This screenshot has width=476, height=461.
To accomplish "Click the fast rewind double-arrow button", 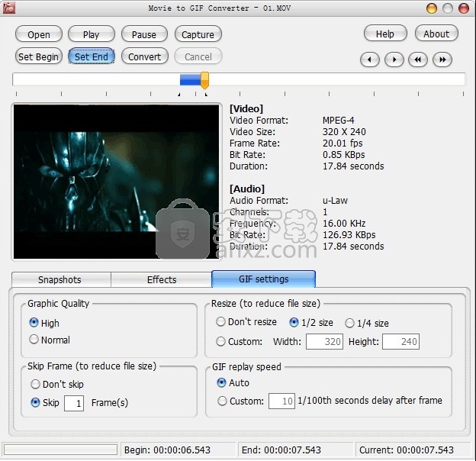I will pos(418,60).
